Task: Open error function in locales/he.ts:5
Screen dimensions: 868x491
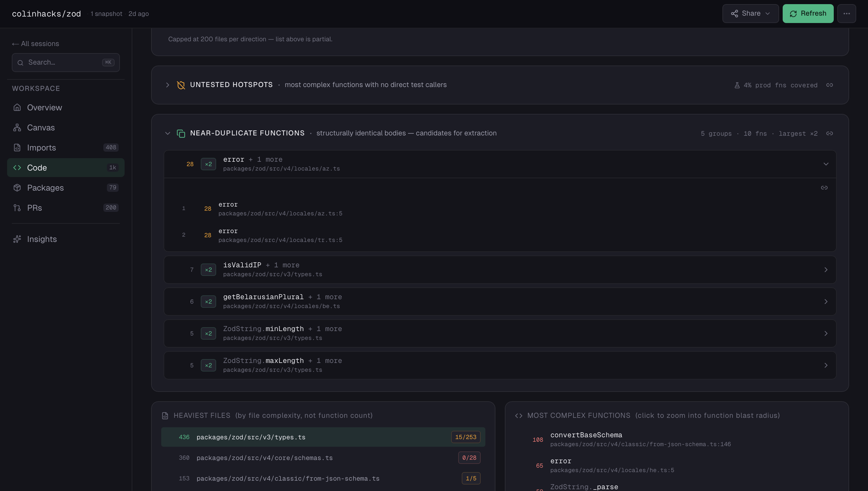Action: [677, 465]
